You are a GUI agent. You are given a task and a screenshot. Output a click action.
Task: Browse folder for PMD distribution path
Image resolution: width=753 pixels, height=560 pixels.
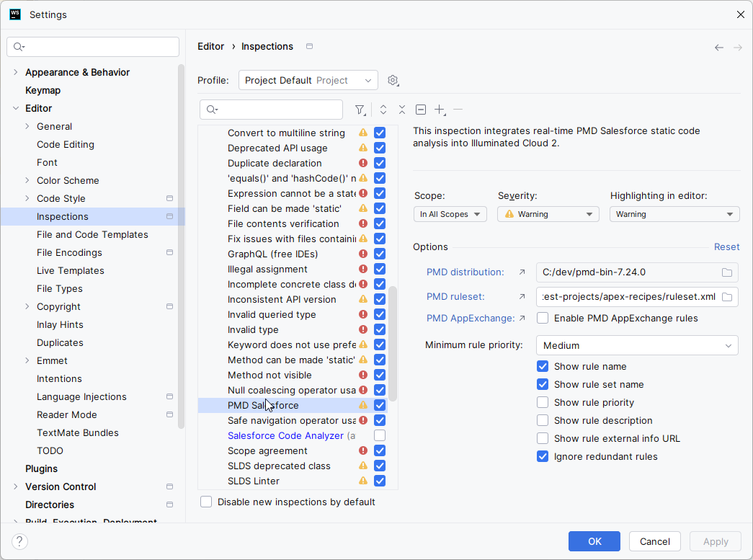727,272
